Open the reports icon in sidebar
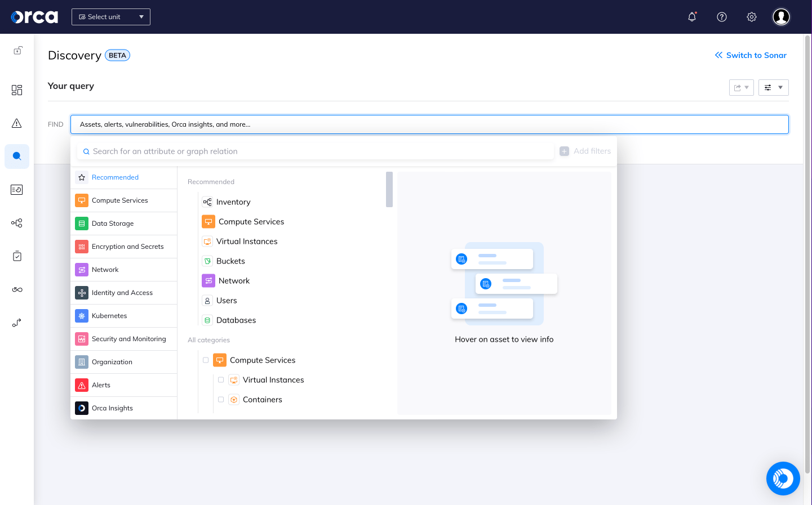Image resolution: width=812 pixels, height=505 pixels. tap(17, 190)
